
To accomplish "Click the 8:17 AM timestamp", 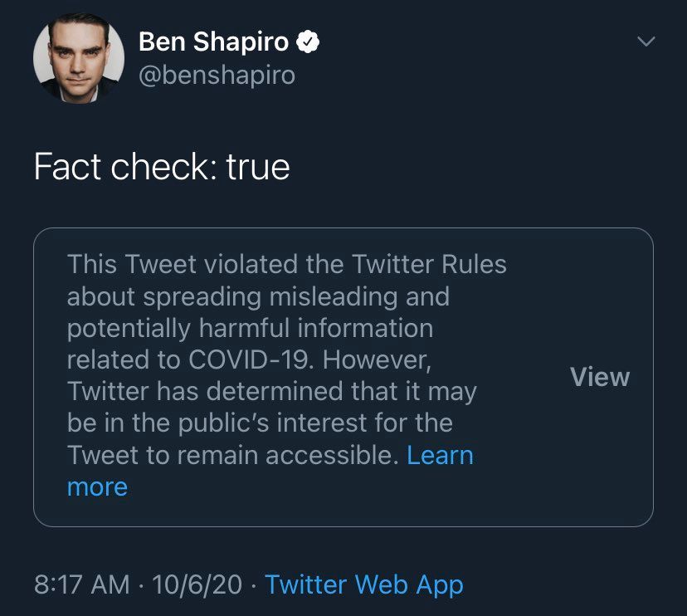I will 82,584.
